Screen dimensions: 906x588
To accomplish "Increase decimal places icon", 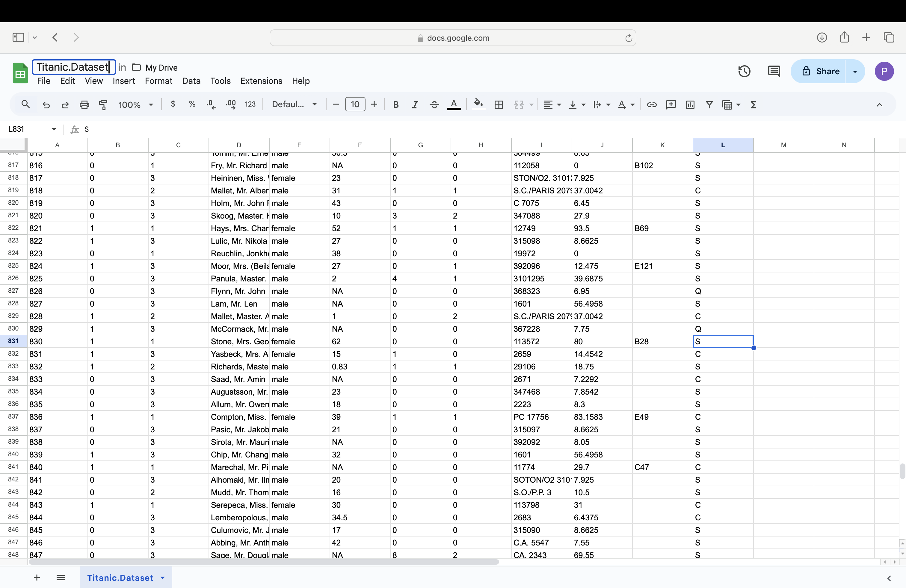I will [231, 104].
